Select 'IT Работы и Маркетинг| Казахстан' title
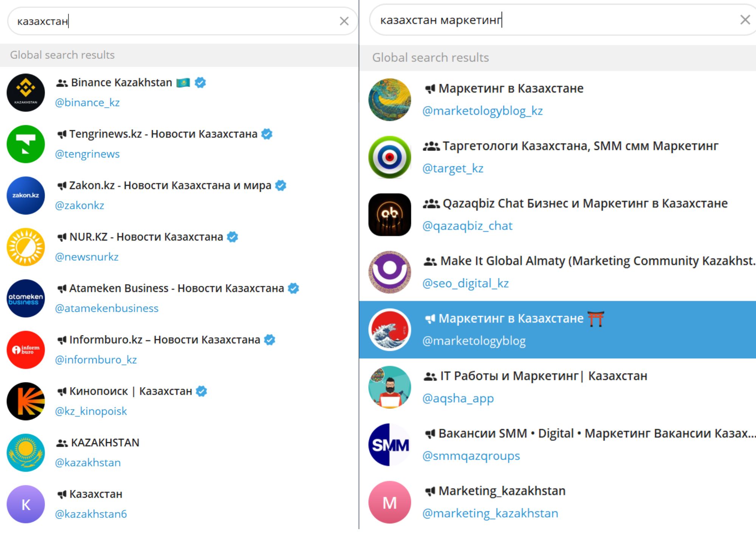 544,376
